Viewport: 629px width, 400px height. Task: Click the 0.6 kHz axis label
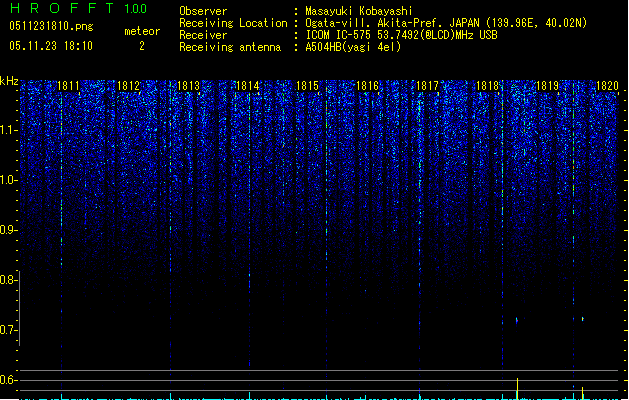(8, 380)
